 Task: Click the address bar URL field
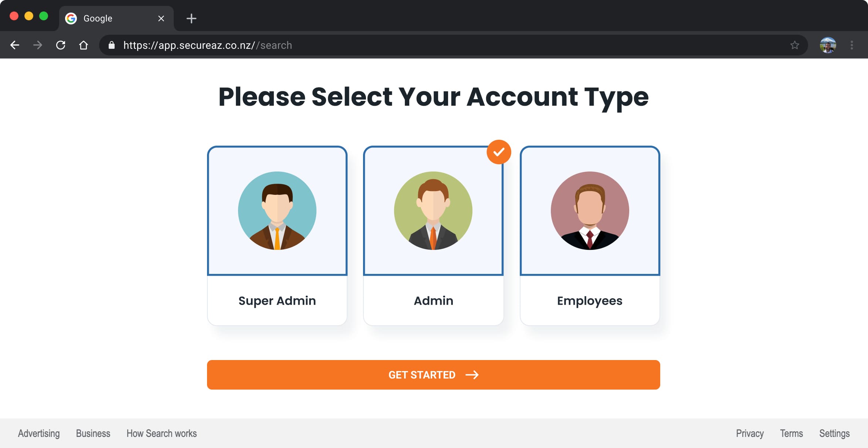[x=444, y=45]
